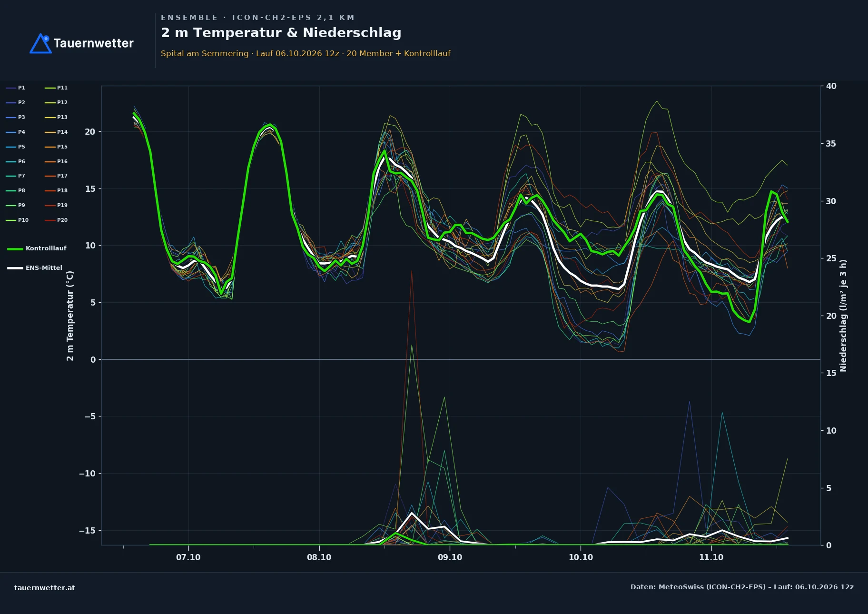Image resolution: width=868 pixels, height=614 pixels.
Task: Toggle the P1 legend entry
Action: point(16,88)
